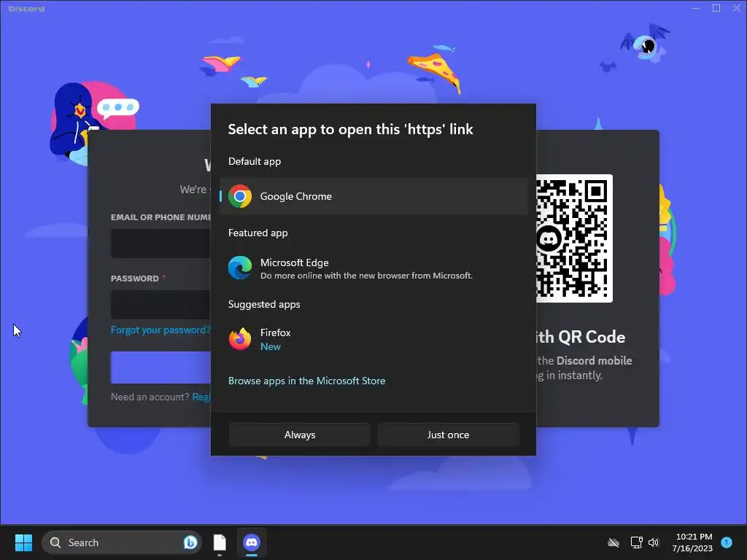Click the Discord taskbar icon
Screen dimensions: 747x560
pyautogui.click(x=252, y=542)
